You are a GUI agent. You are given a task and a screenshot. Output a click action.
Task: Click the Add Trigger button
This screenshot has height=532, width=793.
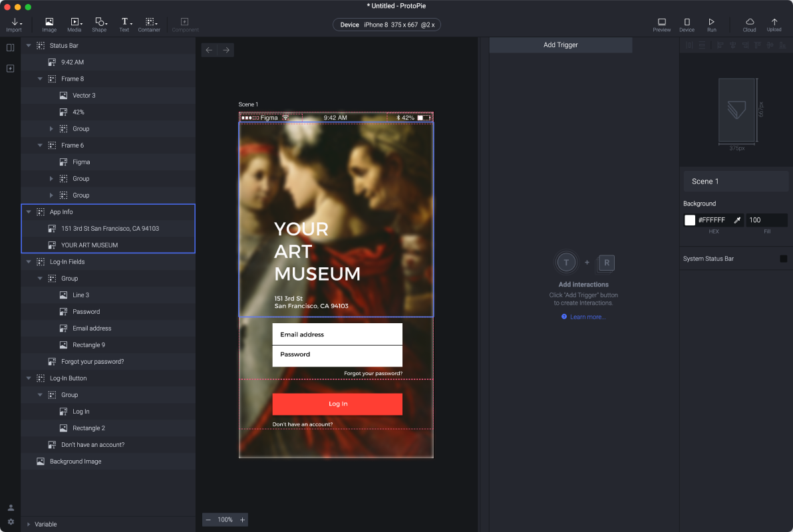tap(560, 45)
